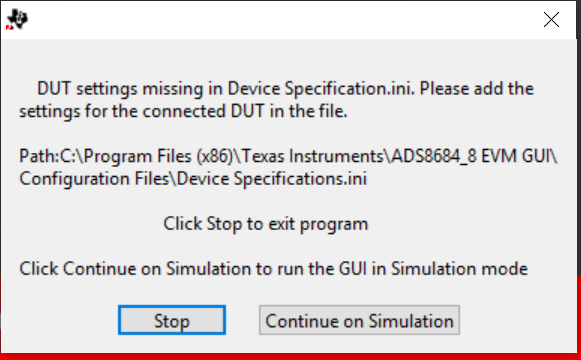Viewport: 581px width, 360px height.
Task: Choose Continue on Simulation
Action: [x=359, y=320]
